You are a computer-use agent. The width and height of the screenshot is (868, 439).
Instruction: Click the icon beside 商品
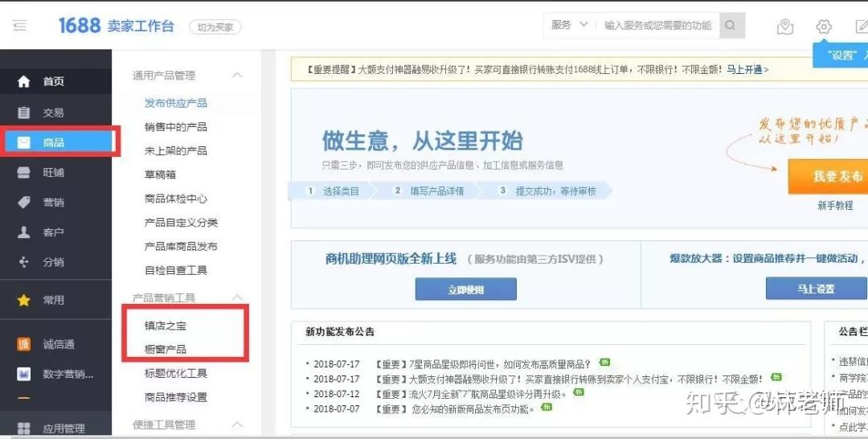click(x=24, y=142)
